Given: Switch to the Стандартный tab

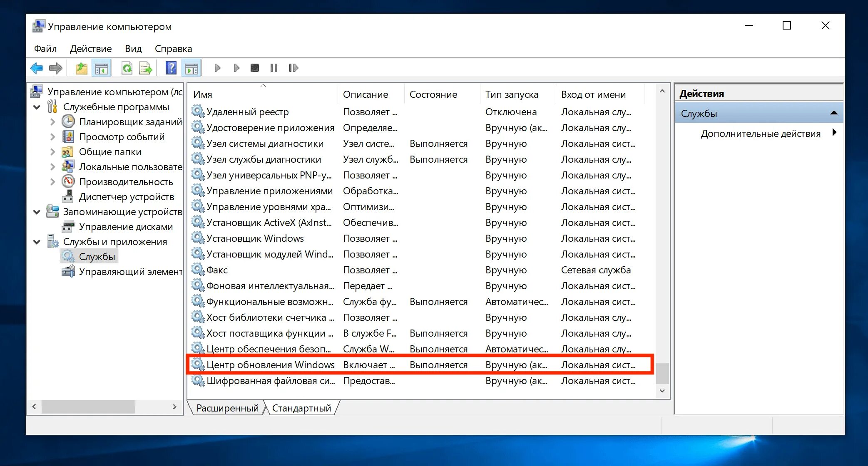Looking at the screenshot, I should (301, 408).
